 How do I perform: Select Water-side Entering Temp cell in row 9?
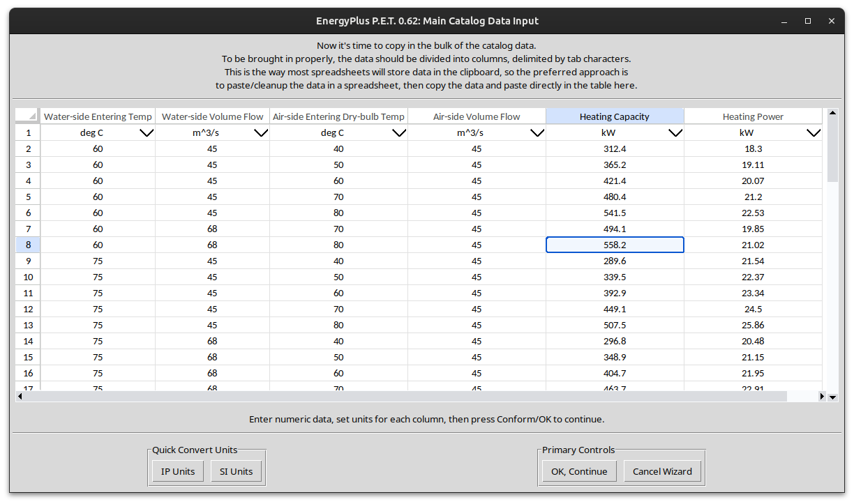pos(98,261)
